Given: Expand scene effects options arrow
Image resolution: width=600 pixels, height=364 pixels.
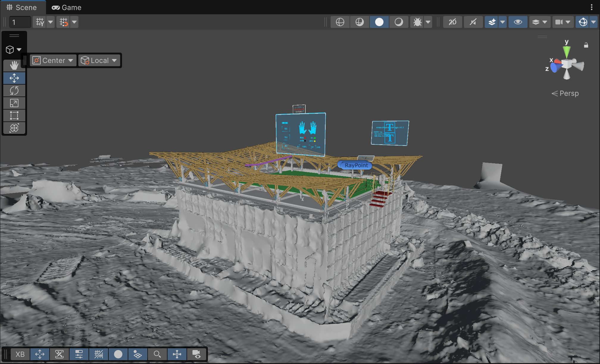Looking at the screenshot, I should click(x=503, y=22).
